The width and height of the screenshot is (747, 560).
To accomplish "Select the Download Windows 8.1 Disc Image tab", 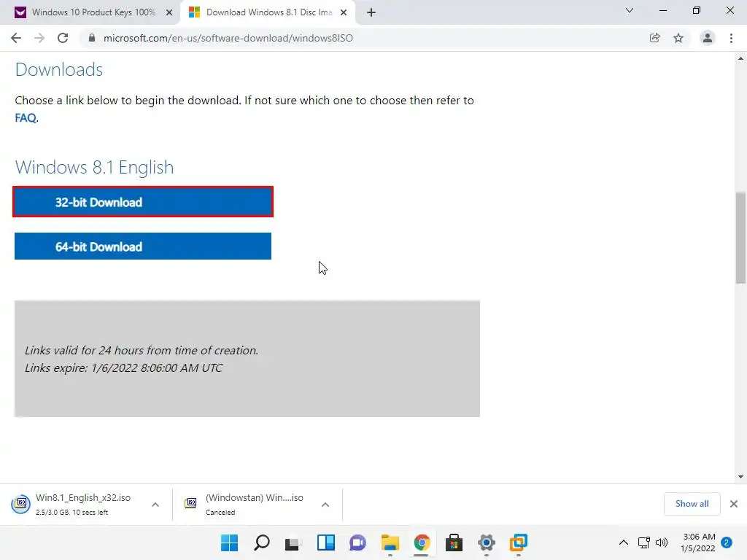I will point(268,12).
